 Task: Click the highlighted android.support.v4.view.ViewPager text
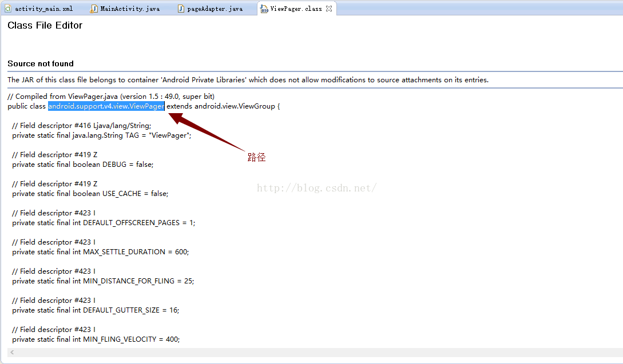(106, 106)
